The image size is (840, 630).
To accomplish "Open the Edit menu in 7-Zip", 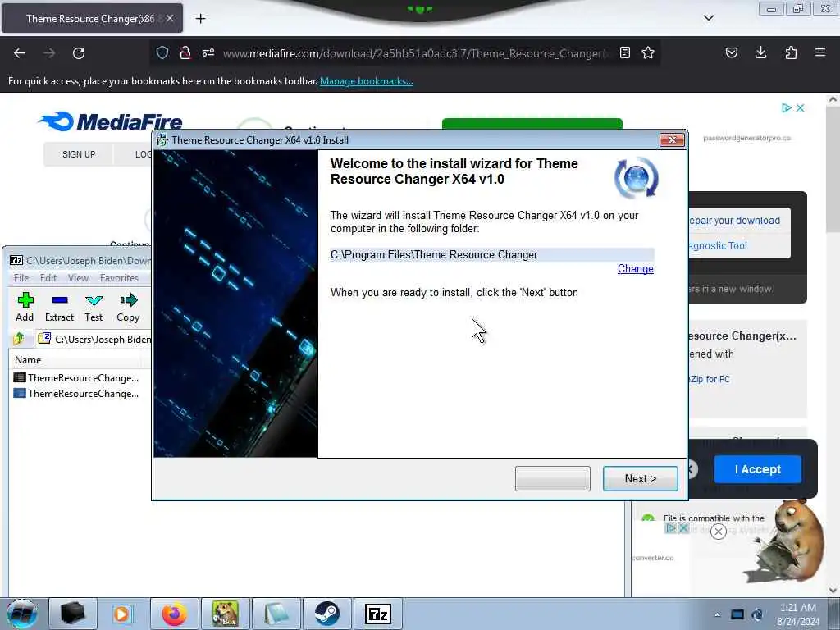I will pos(48,278).
